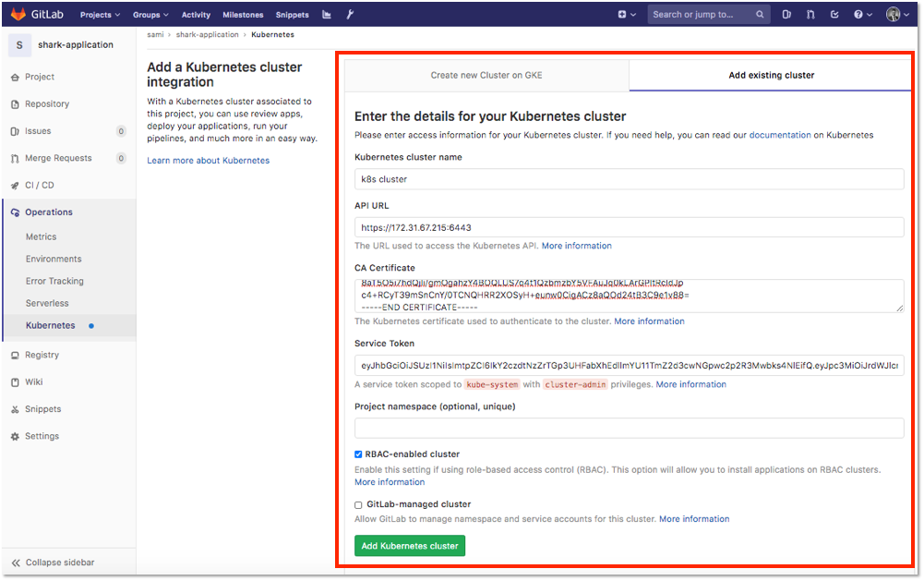924x581 pixels.
Task: Open the merge requests icon in navbar
Action: [810, 15]
